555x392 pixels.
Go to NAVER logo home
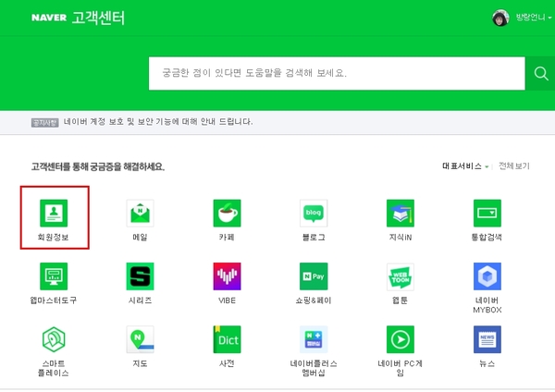pyautogui.click(x=49, y=18)
